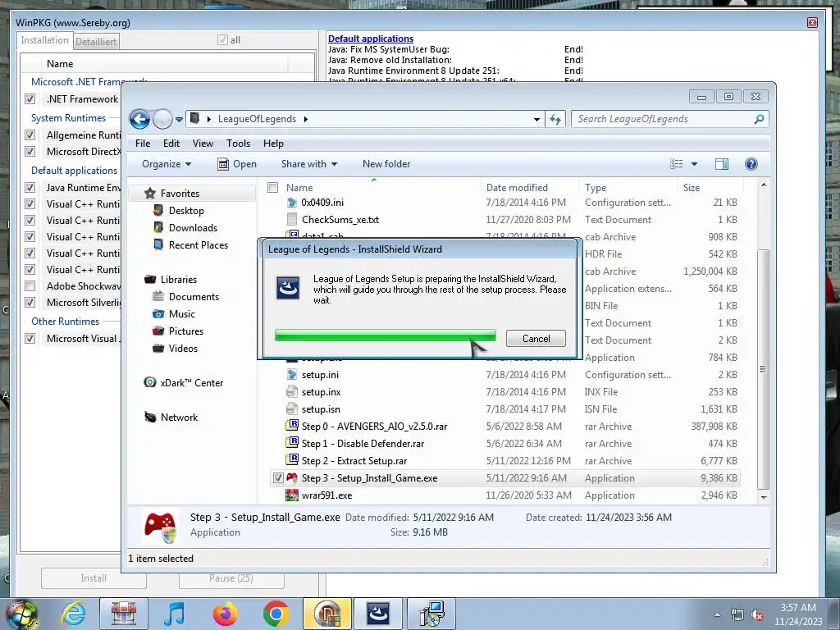The image size is (840, 630).
Task: Click the InstallShield setup icon in dialog
Action: [288, 288]
